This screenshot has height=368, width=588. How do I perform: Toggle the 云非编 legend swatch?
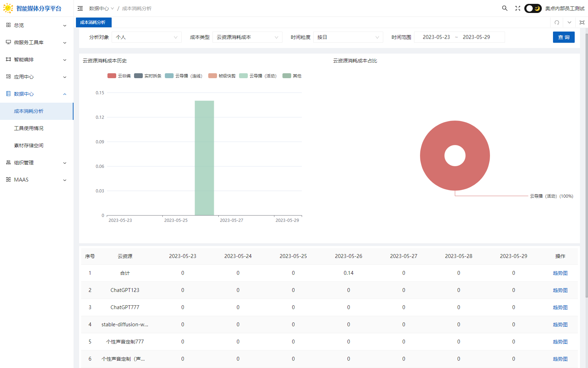(112, 76)
